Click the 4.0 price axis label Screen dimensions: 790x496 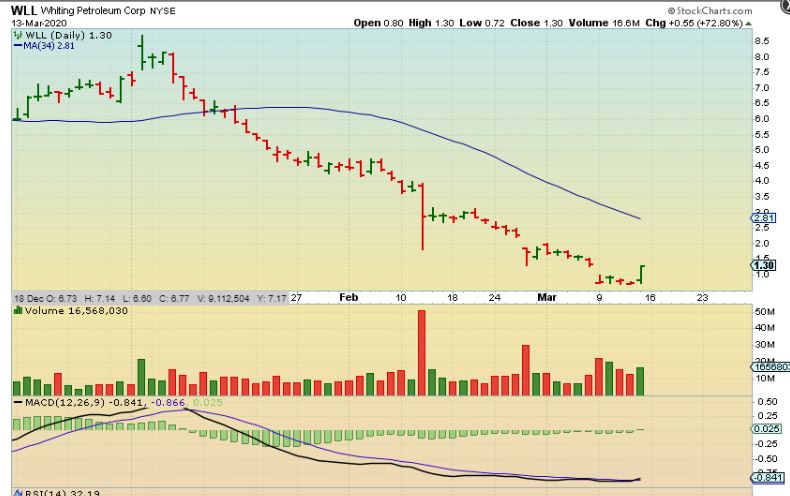762,181
